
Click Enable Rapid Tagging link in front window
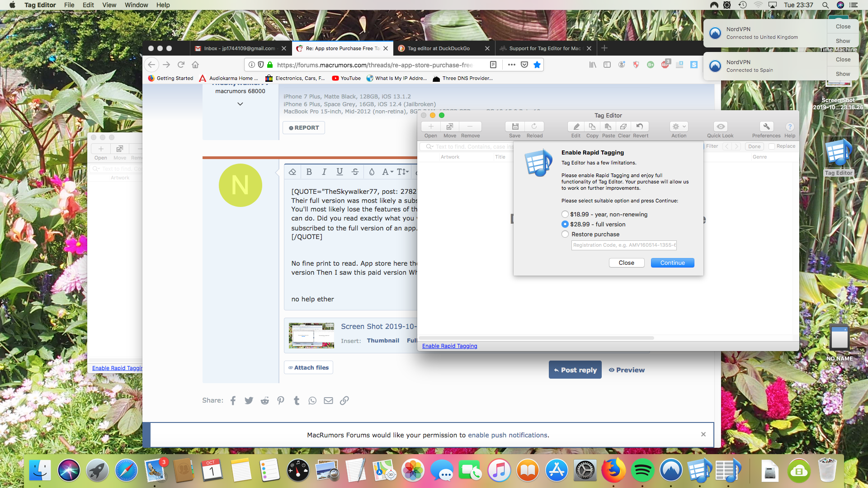449,346
